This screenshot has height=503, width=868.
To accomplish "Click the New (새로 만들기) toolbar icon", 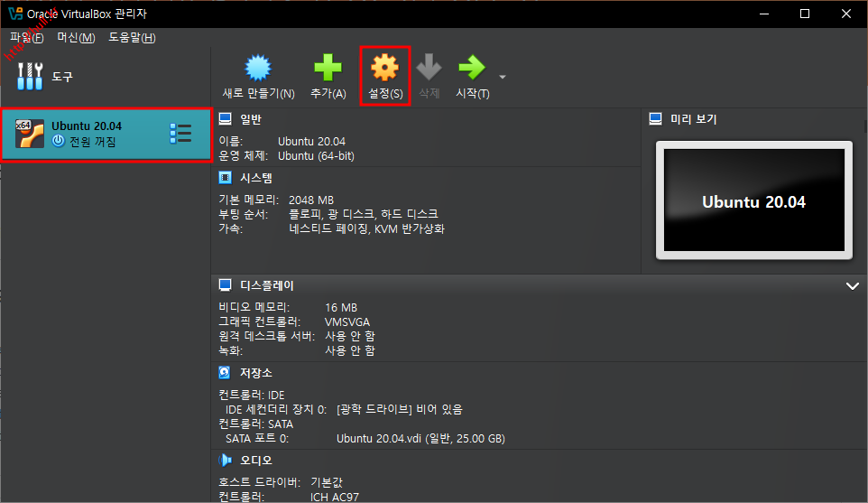I will pyautogui.click(x=258, y=68).
